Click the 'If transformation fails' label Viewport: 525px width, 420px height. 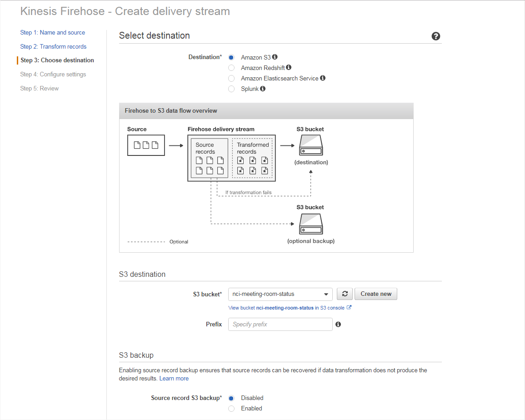tap(249, 192)
